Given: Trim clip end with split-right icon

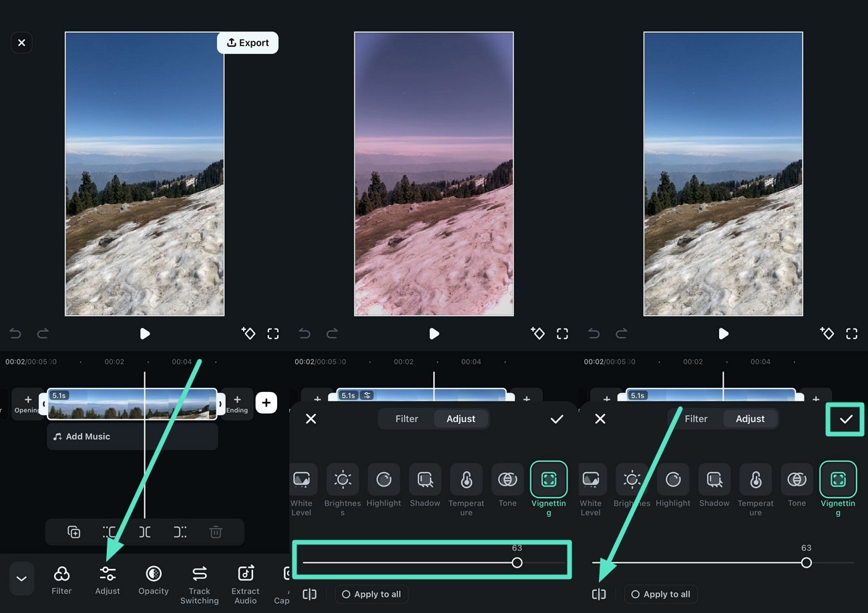Looking at the screenshot, I should pyautogui.click(x=180, y=532).
